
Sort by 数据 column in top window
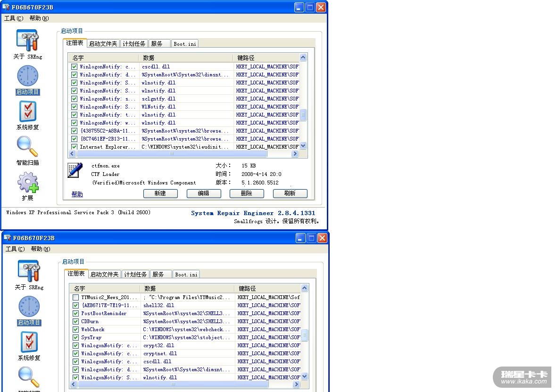click(x=186, y=58)
